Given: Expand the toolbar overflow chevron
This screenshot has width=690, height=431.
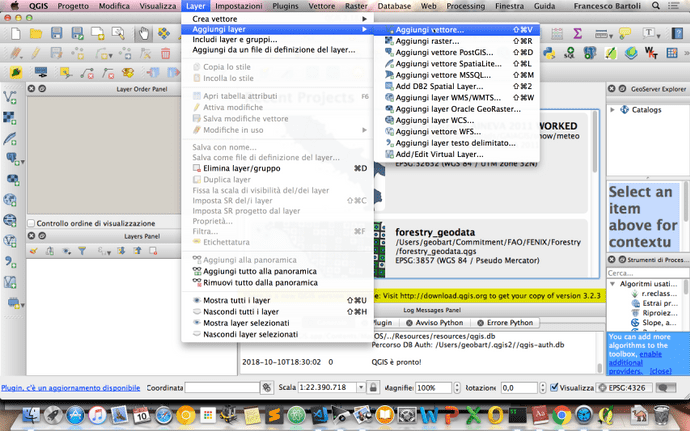Looking at the screenshot, I should [x=686, y=53].
